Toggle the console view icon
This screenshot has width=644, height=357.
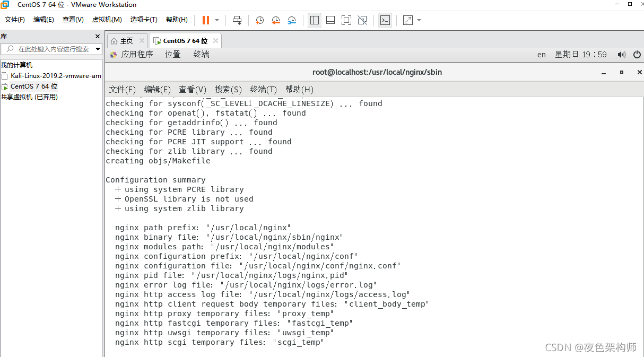click(x=385, y=20)
